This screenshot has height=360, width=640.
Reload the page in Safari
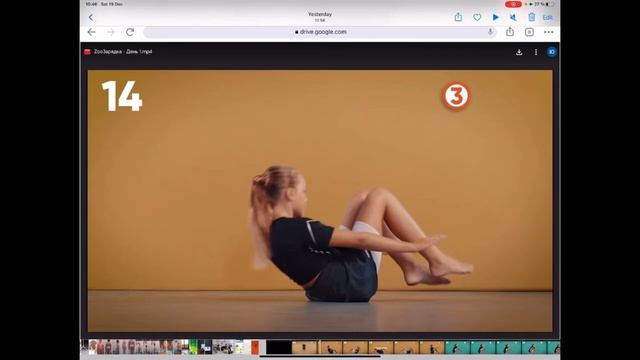130,32
